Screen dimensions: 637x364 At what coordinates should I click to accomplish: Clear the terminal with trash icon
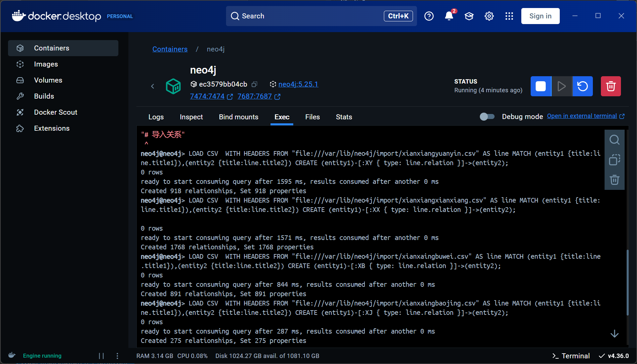coord(615,180)
